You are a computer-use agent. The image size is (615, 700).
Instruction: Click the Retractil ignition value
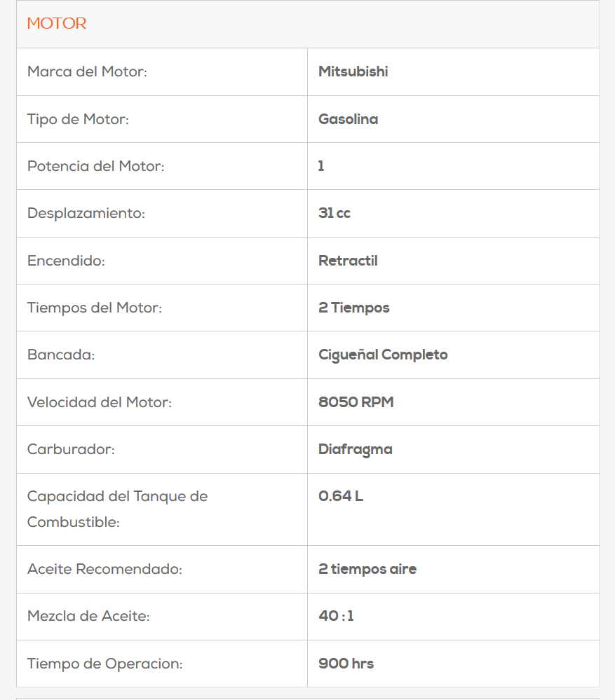(x=348, y=261)
